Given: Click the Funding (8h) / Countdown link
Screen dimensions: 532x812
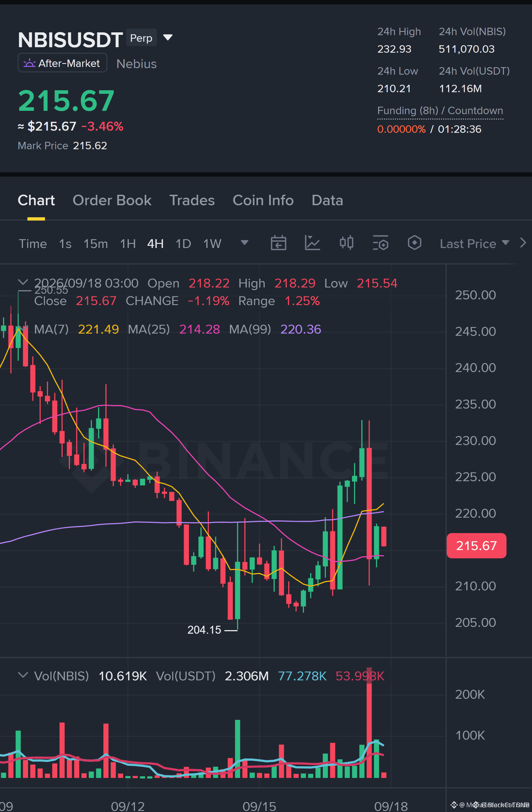Looking at the screenshot, I should [x=440, y=111].
